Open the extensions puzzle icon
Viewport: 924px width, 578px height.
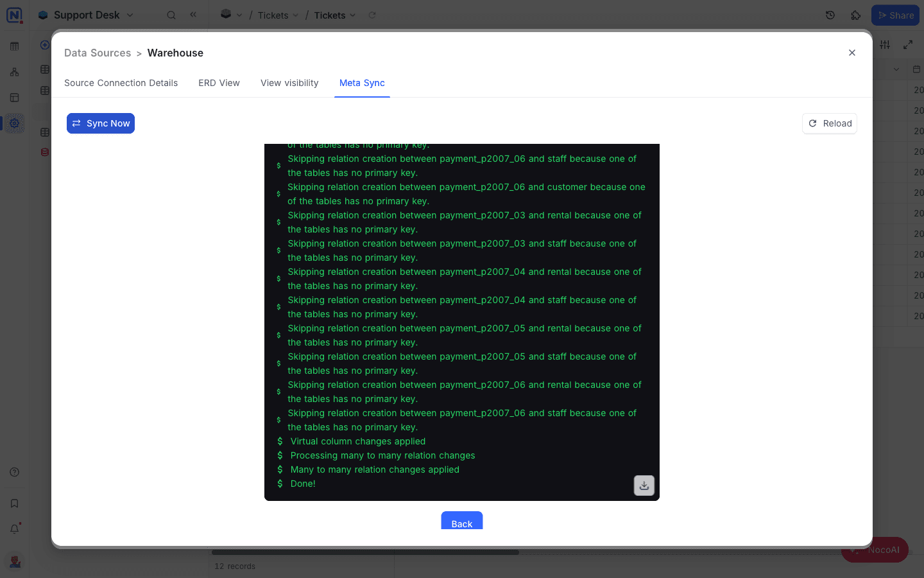point(856,15)
